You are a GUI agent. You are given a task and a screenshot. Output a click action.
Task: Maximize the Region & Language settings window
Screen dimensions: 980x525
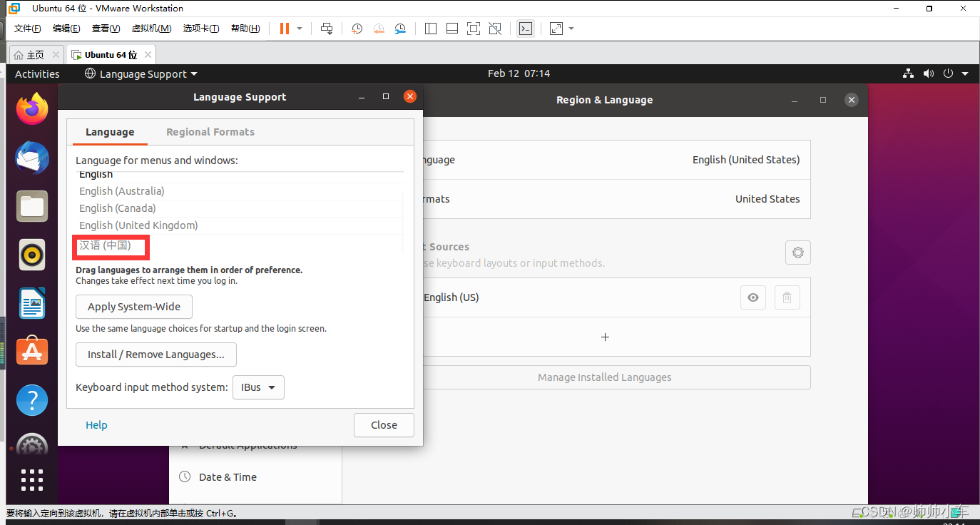tap(822, 100)
